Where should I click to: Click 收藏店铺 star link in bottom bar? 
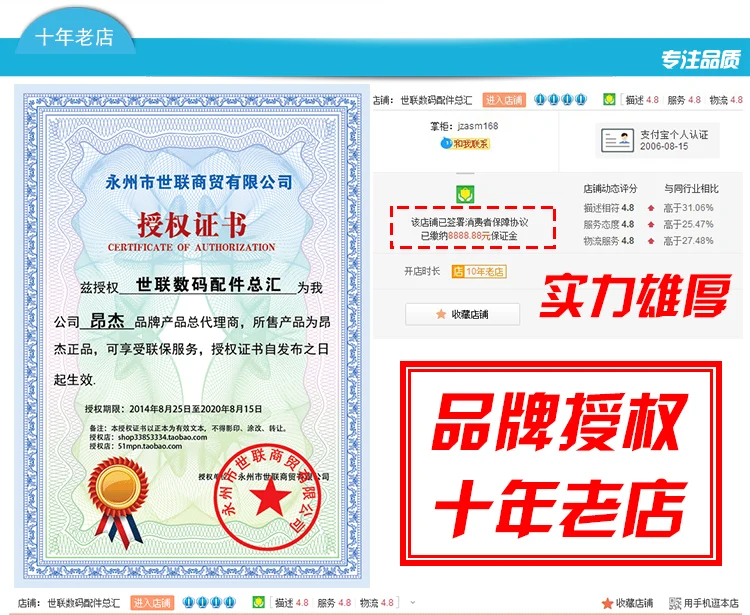coord(627,603)
